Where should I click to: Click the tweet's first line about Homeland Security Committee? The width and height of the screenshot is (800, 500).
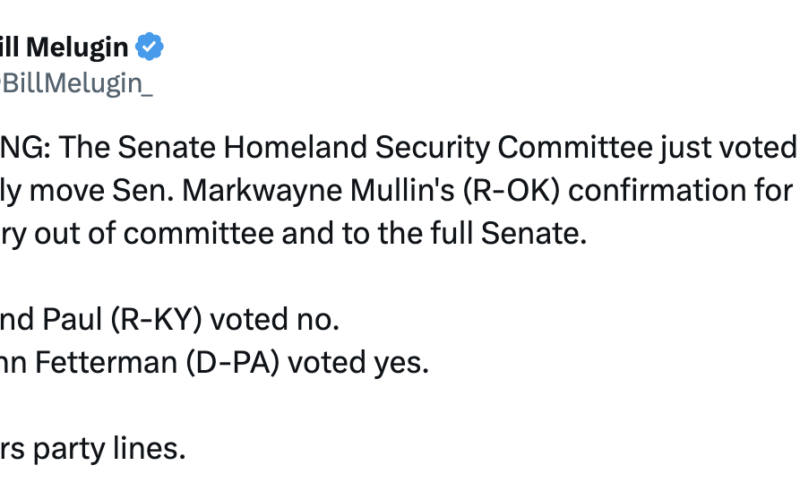[400, 148]
